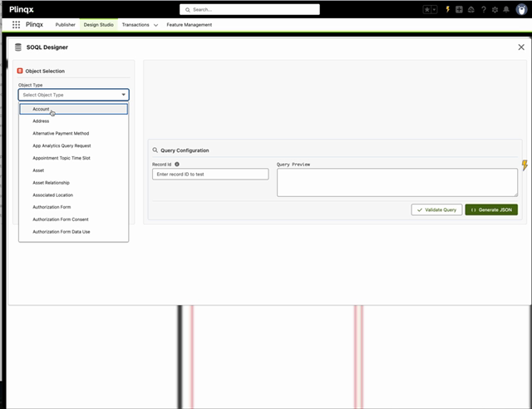The width and height of the screenshot is (532, 409).
Task: Switch to the Design Studio tab
Action: (98, 25)
